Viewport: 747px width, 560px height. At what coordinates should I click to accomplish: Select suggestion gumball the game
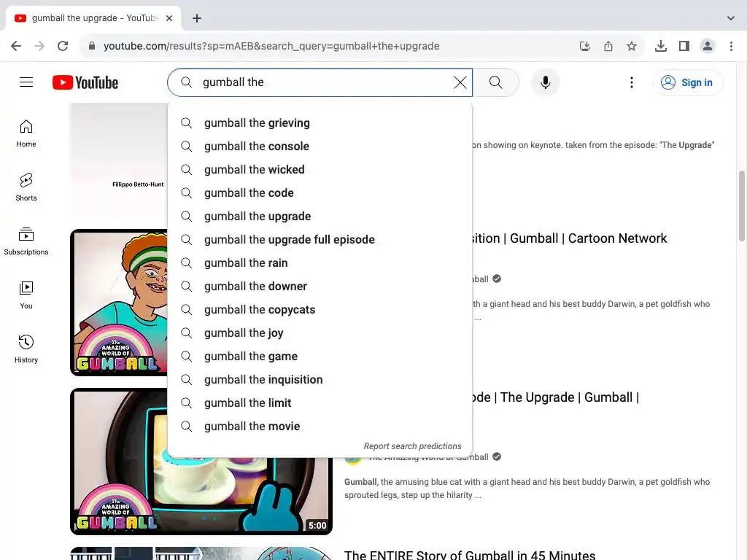pyautogui.click(x=320, y=356)
